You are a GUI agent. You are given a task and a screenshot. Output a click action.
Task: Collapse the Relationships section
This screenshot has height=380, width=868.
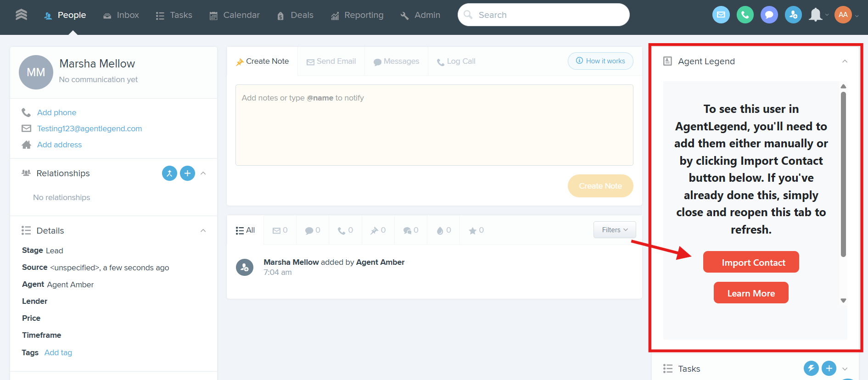pos(203,173)
